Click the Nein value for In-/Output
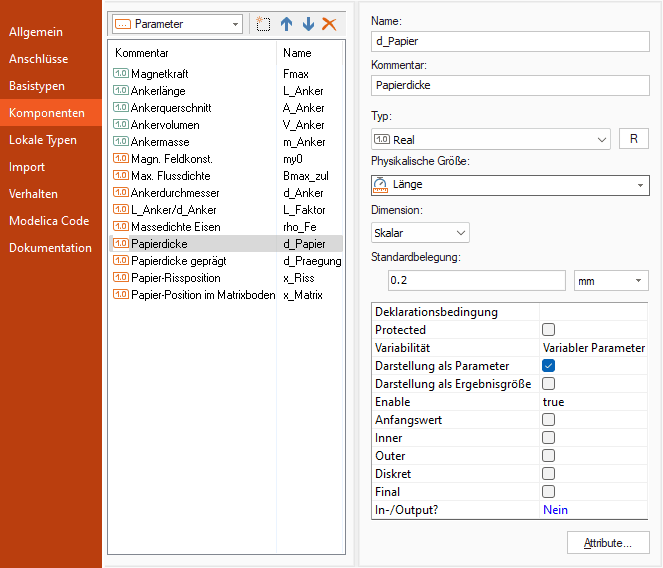This screenshot has height=568, width=663. pyautogui.click(x=555, y=510)
